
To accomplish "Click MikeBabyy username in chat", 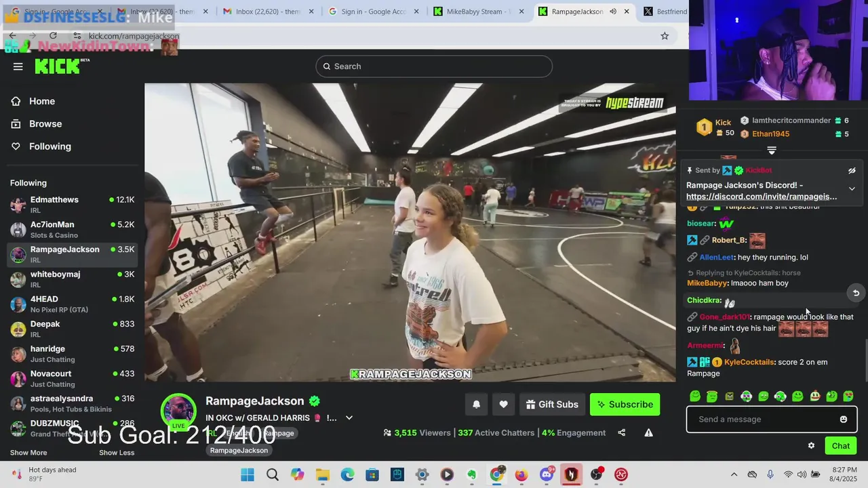I will pyautogui.click(x=707, y=283).
